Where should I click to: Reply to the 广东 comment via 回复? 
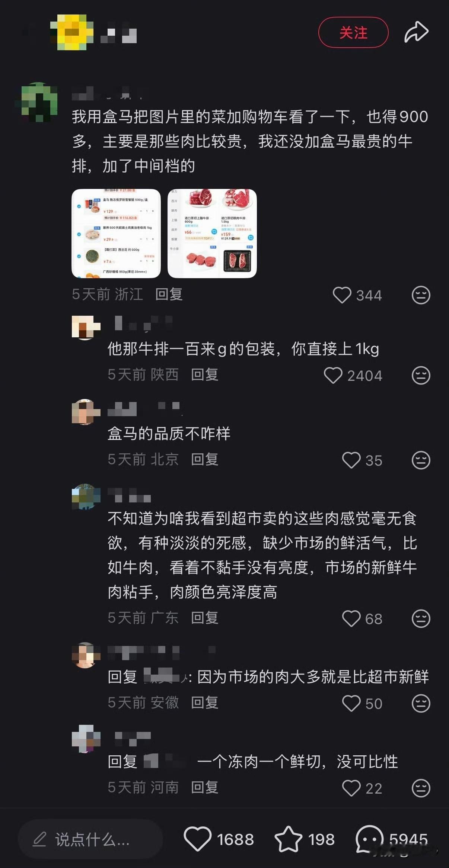pyautogui.click(x=204, y=618)
